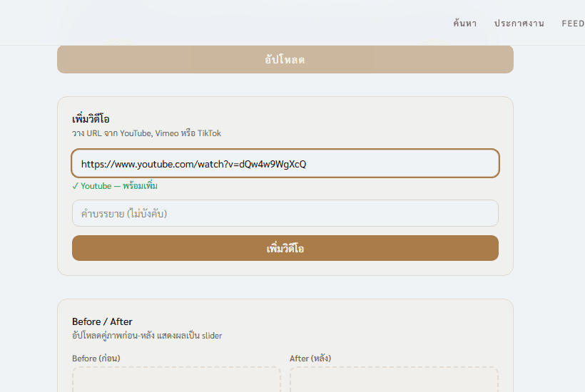Click the Before (ก่อน) label
This screenshot has width=585, height=392.
click(x=96, y=358)
